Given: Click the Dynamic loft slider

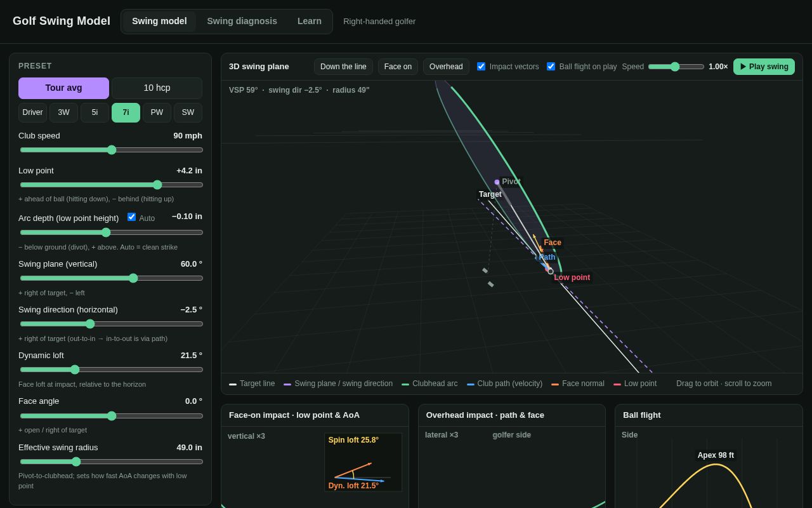Looking at the screenshot, I should [112, 370].
